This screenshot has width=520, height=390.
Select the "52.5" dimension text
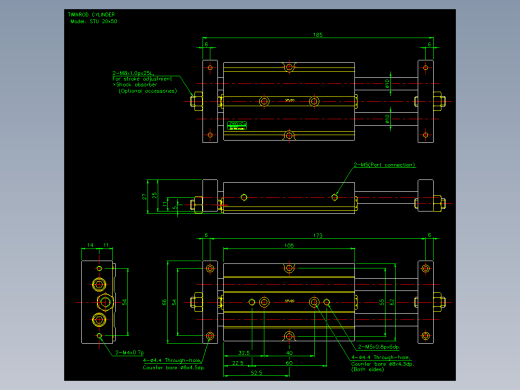256,373
